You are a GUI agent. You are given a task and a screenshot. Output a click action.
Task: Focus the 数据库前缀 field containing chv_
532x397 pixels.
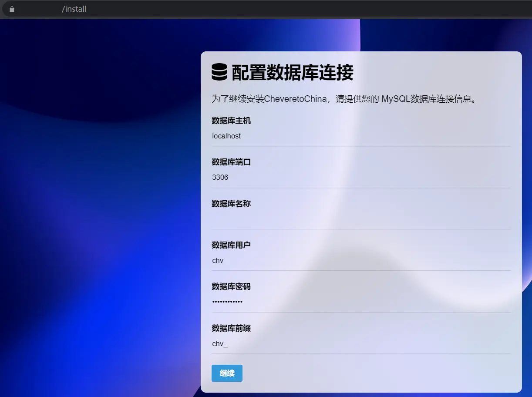pyautogui.click(x=361, y=343)
